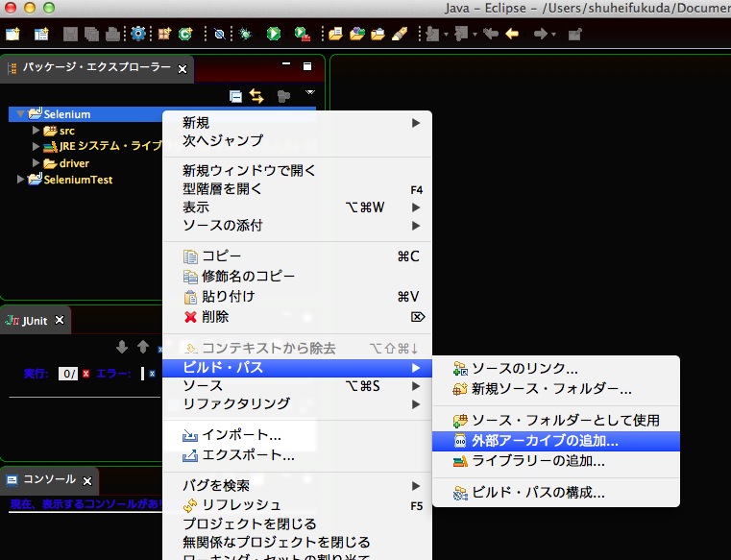
Task: Expand the src folder node
Action: point(36,130)
